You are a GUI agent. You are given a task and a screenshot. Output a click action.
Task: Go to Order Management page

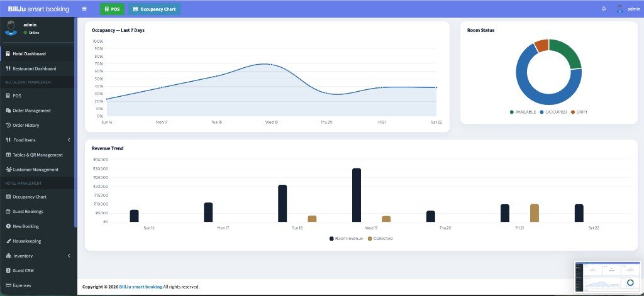click(x=37, y=111)
